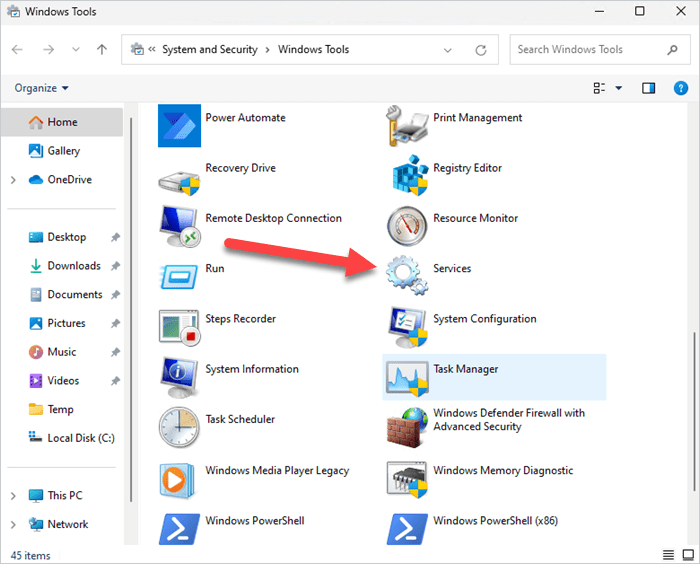Image resolution: width=700 pixels, height=564 pixels.
Task: Open the Resource Monitor gauge icon
Action: pyautogui.click(x=407, y=226)
